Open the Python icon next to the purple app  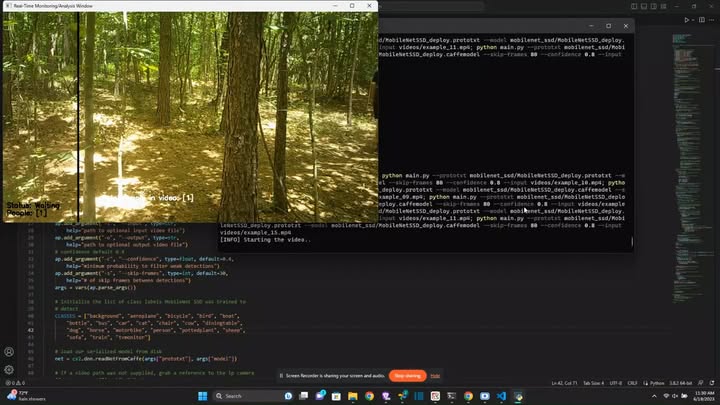tap(402, 396)
